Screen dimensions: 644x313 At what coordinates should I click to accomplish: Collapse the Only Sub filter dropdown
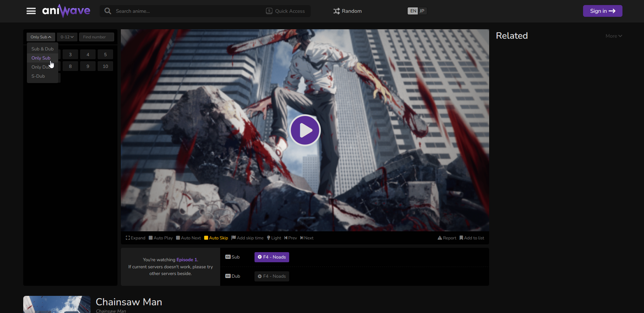pos(41,37)
